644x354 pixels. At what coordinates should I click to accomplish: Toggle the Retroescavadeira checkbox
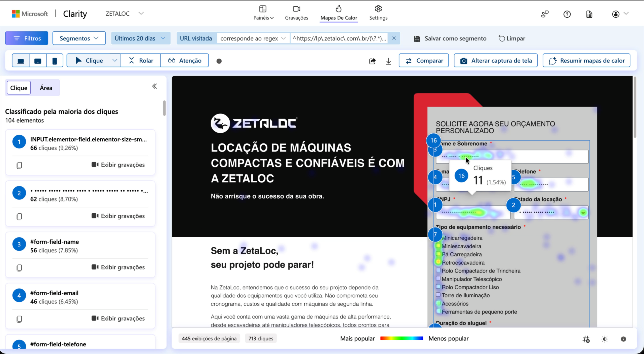click(438, 262)
